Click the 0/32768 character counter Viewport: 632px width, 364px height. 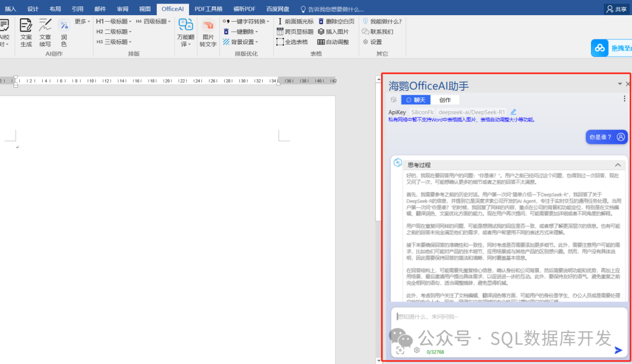pyautogui.click(x=435, y=352)
